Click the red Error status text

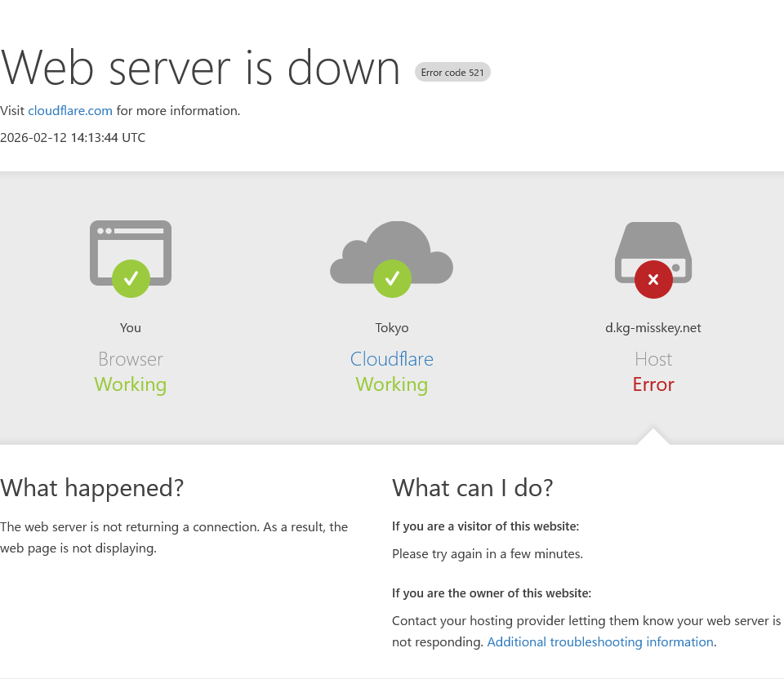pos(653,384)
